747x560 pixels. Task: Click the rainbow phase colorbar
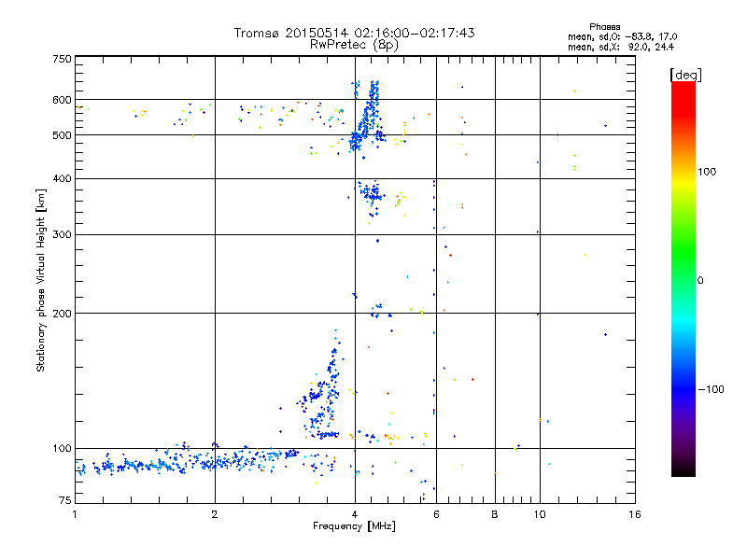point(684,278)
